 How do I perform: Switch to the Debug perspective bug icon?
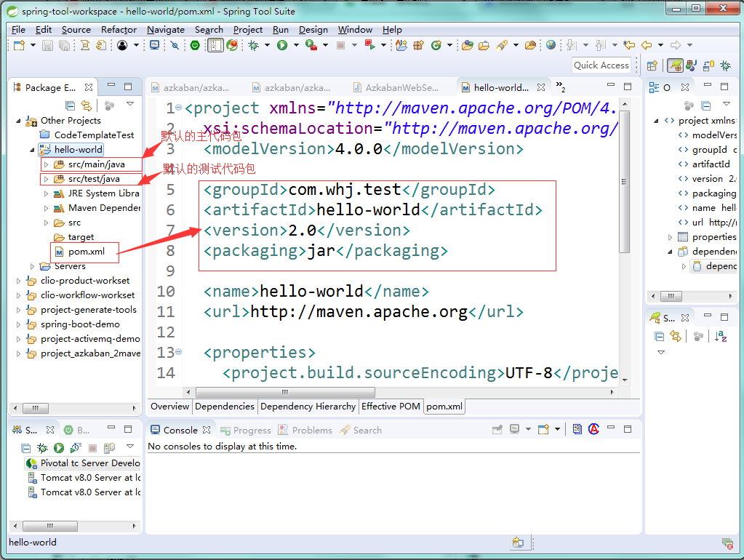726,65
